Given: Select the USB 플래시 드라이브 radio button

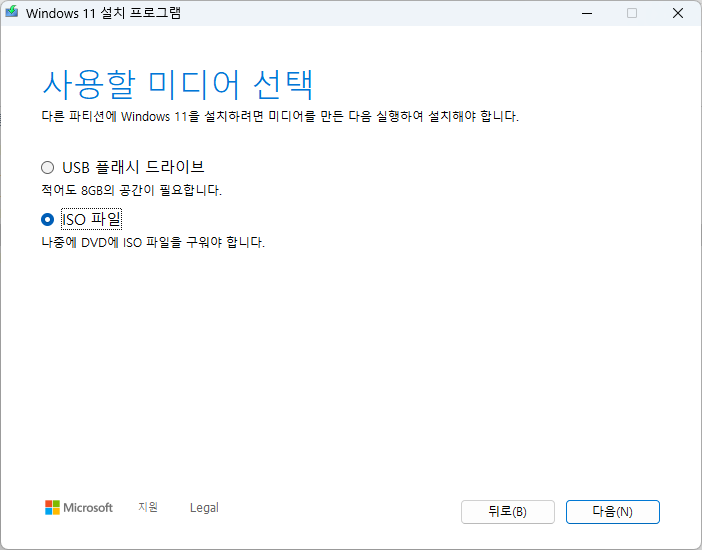Looking at the screenshot, I should point(47,168).
